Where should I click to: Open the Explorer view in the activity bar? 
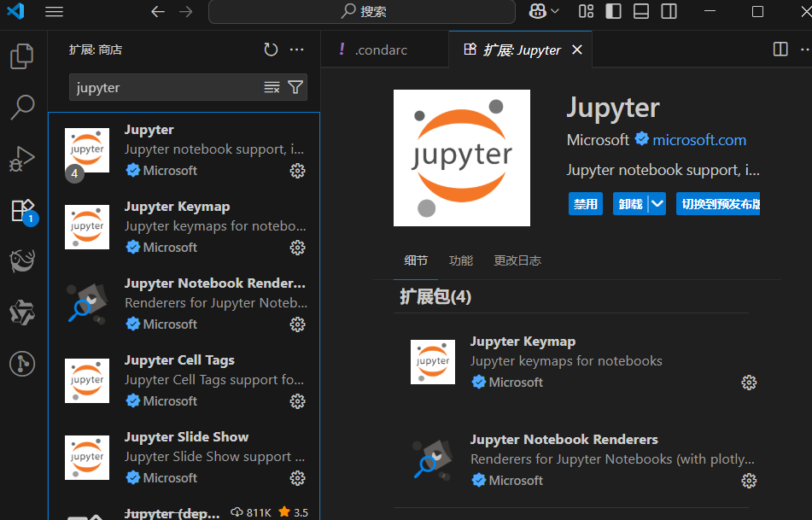tap(22, 56)
